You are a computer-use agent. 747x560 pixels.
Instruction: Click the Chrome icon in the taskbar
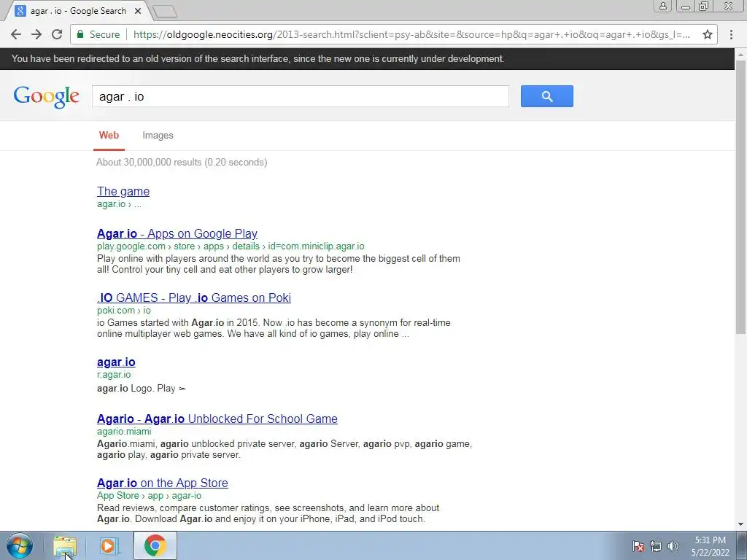[x=155, y=545]
